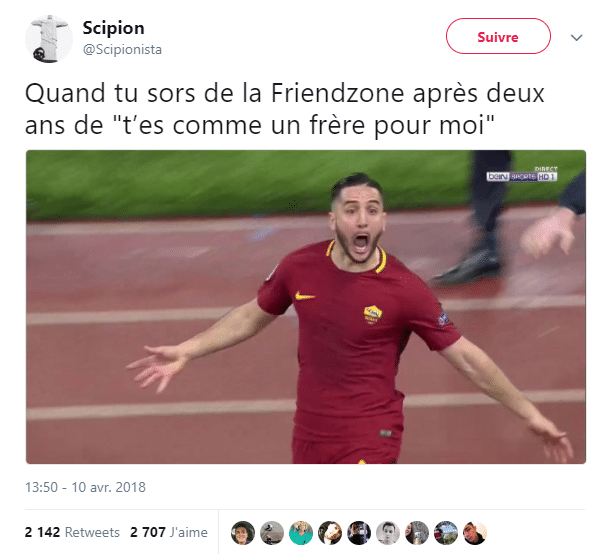Screen dimensions: 595x554
Task: Open the seventh liker avatar in row
Action: click(x=417, y=533)
